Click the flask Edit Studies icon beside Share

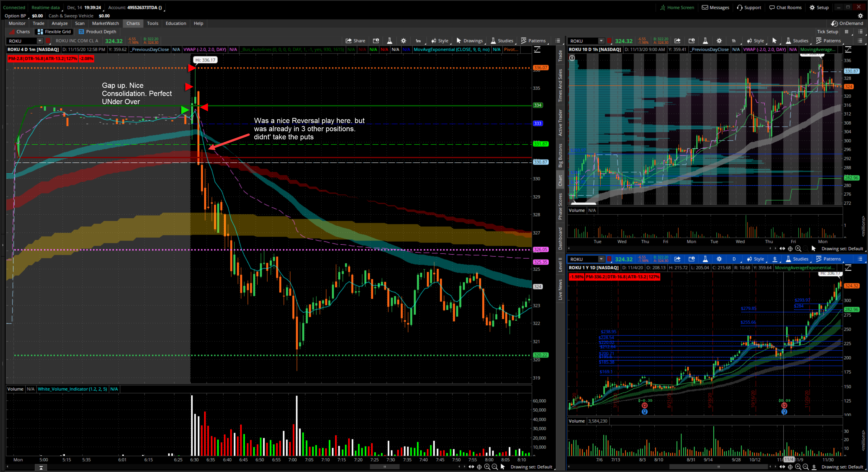point(389,41)
